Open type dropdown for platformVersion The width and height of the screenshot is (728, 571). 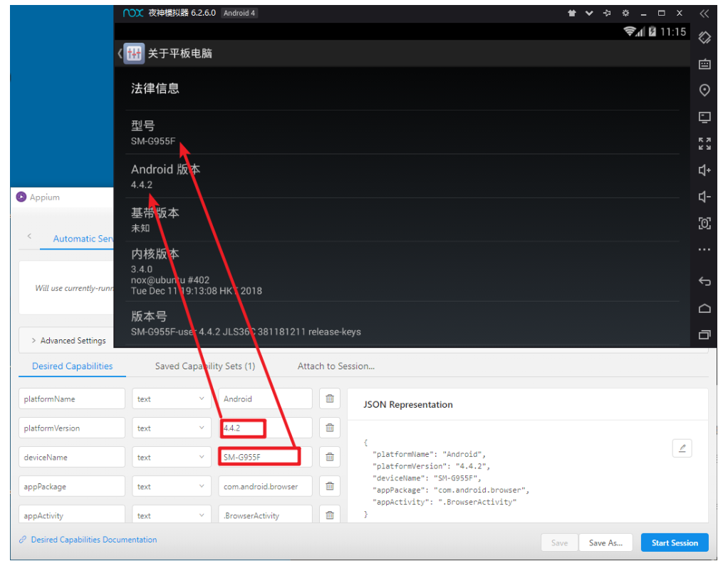[172, 428]
